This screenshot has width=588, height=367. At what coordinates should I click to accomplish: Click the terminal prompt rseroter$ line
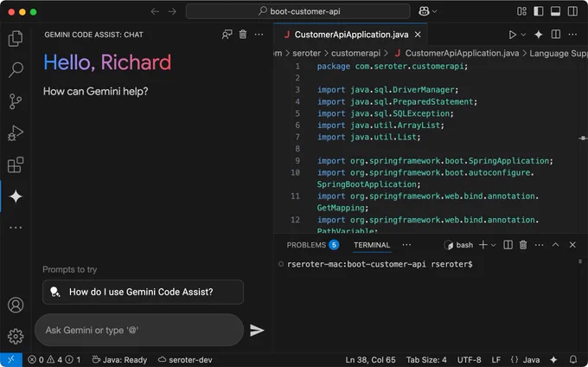pyautogui.click(x=380, y=264)
